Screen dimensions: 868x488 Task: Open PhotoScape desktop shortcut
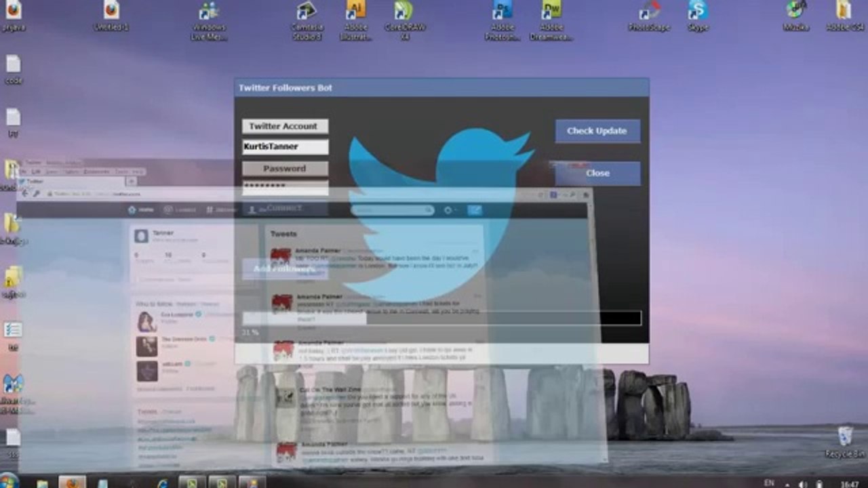click(649, 15)
